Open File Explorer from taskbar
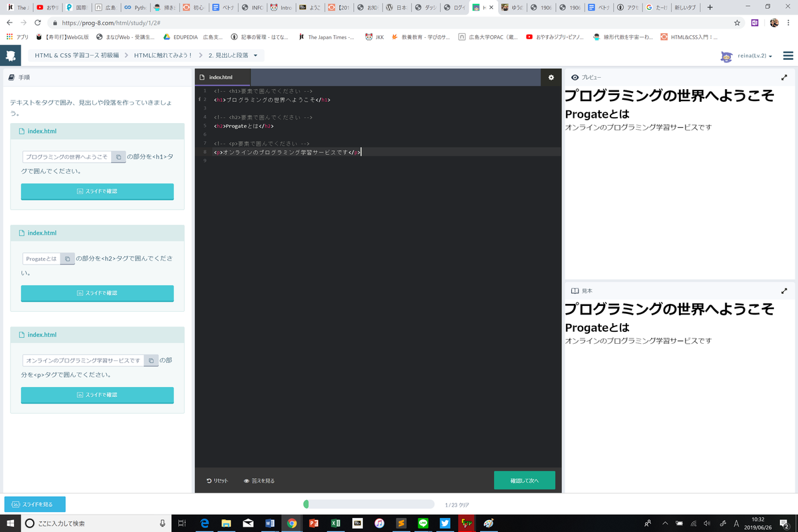 [226, 523]
